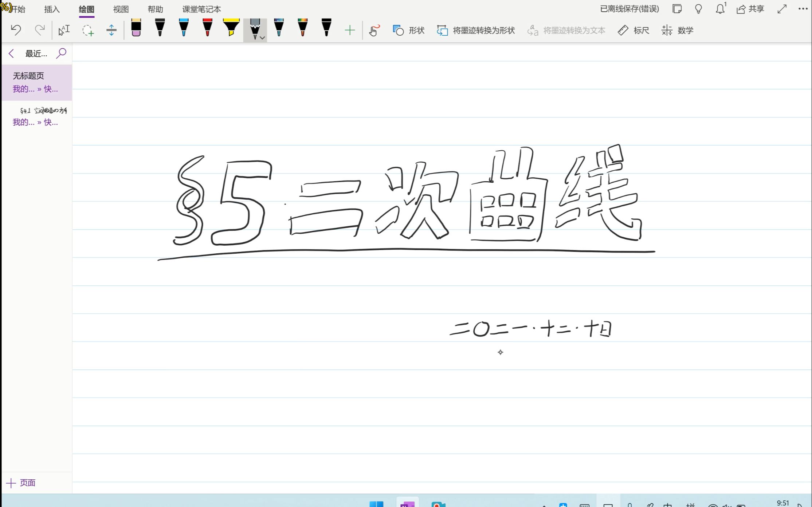Pick the black pen
Viewport: 812px width, 507px height.
tap(160, 28)
